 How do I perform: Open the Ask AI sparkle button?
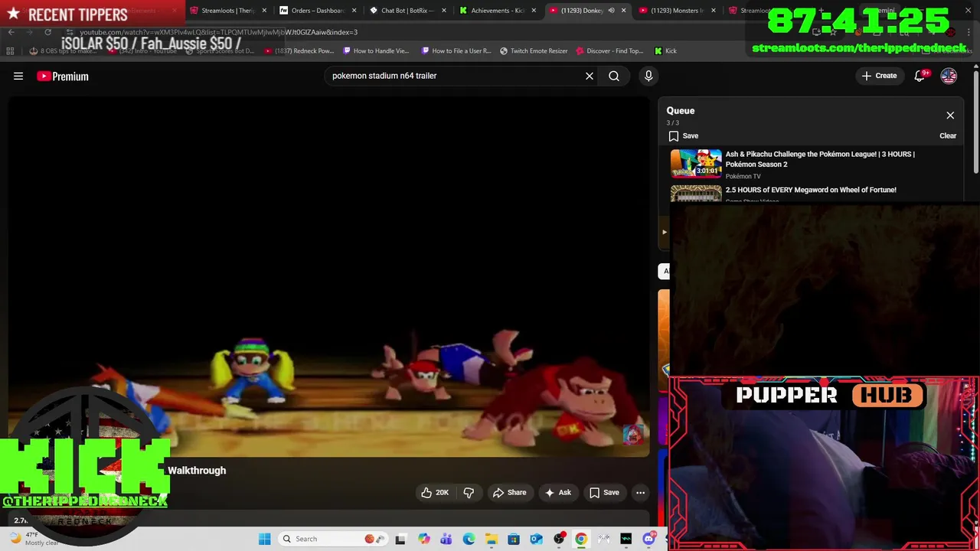tap(557, 492)
